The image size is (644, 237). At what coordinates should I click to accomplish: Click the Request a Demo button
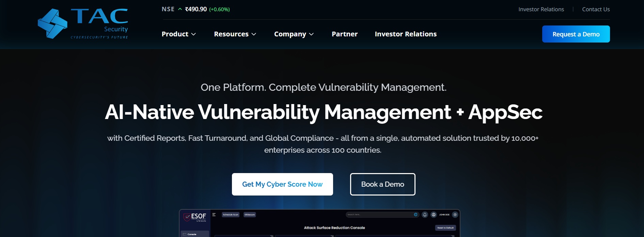[x=576, y=34]
